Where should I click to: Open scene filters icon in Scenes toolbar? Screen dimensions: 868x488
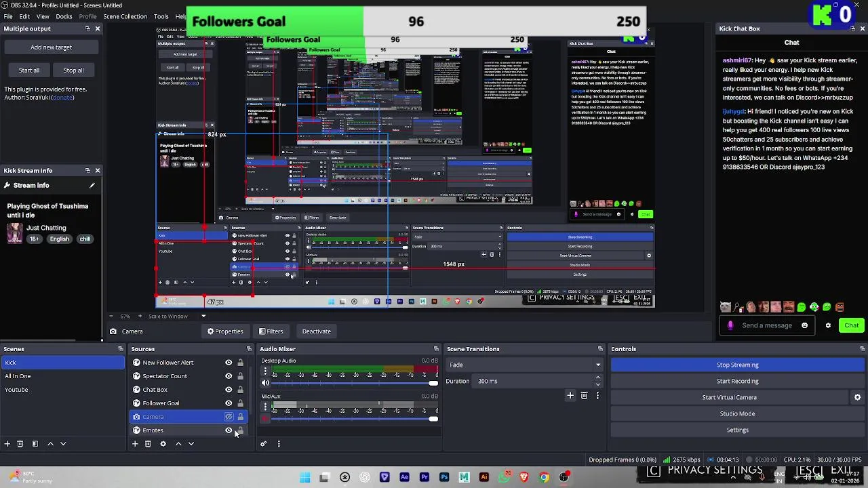35,444
